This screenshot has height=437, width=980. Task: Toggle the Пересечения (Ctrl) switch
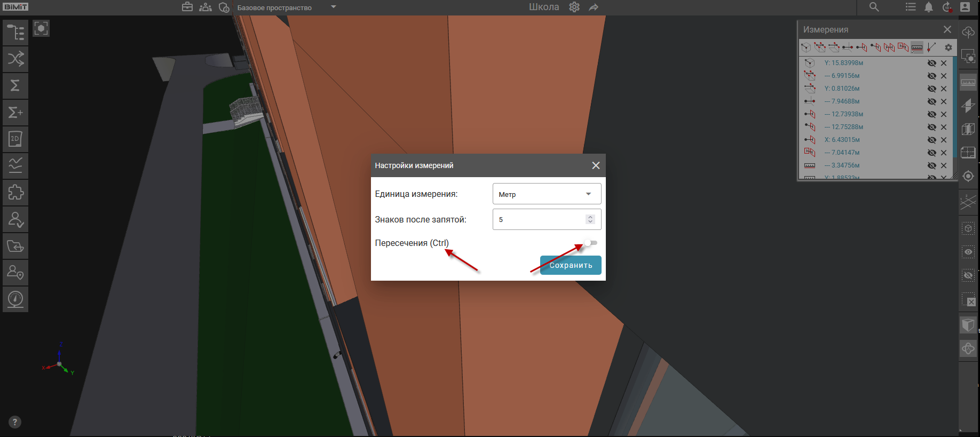click(x=590, y=243)
